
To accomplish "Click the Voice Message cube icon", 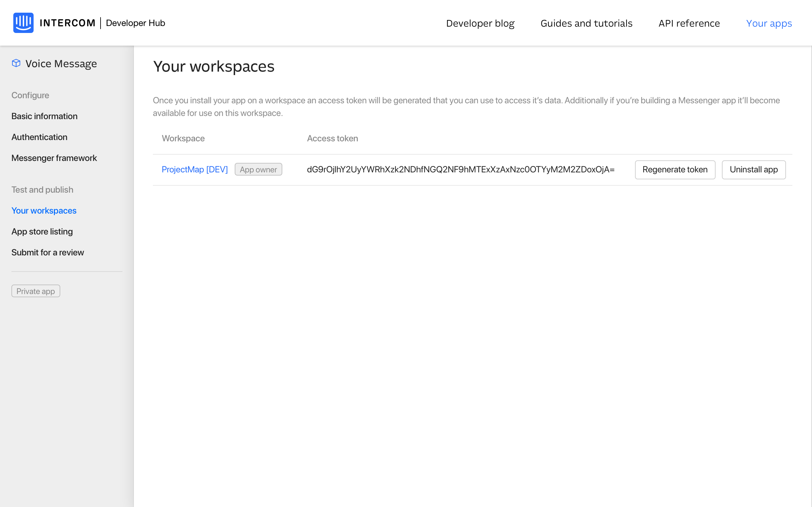I will [16, 63].
